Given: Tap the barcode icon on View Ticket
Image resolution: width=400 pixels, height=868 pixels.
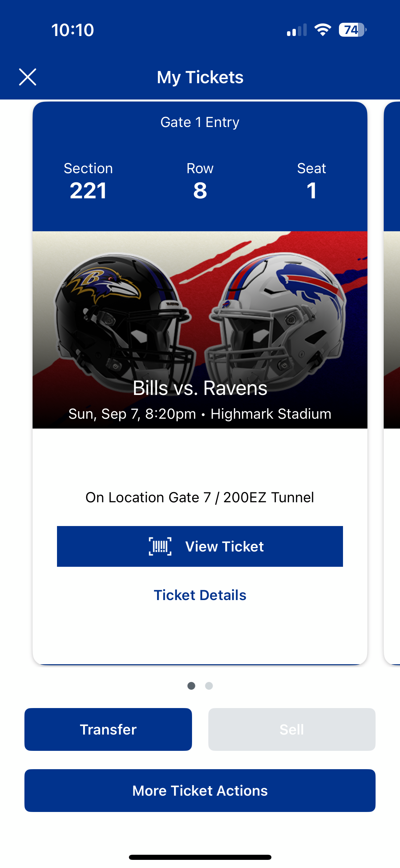Looking at the screenshot, I should (160, 546).
